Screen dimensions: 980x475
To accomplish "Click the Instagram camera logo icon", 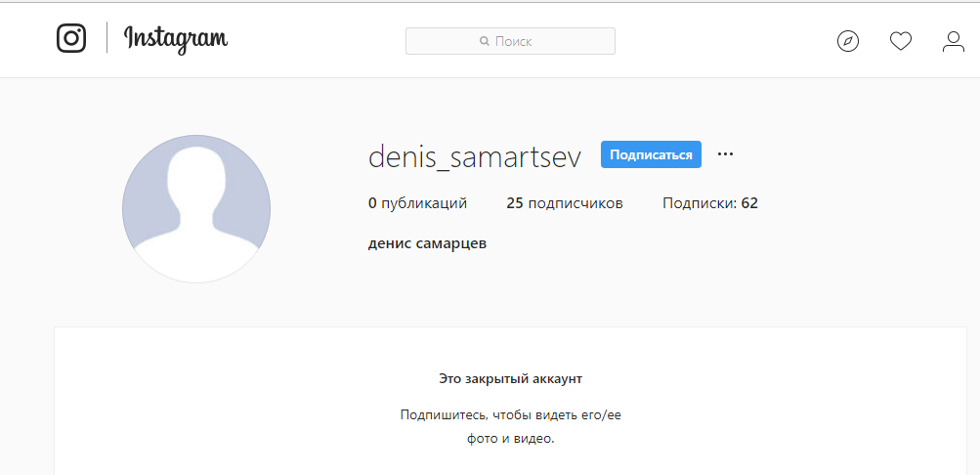I will click(71, 38).
